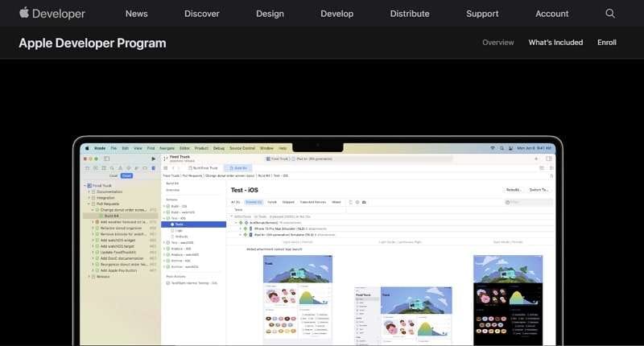644x346 pixels.
Task: Open the Distribute navigation item
Action: click(410, 14)
